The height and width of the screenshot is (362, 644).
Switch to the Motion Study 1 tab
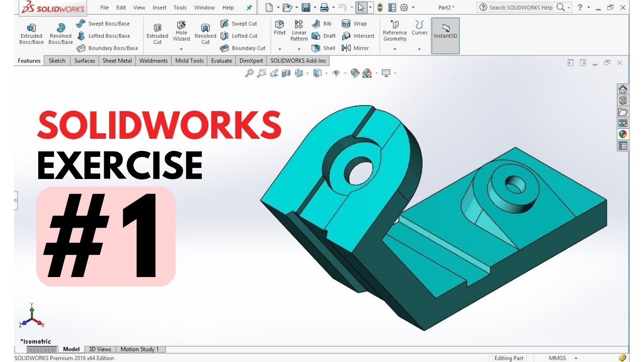pos(139,349)
